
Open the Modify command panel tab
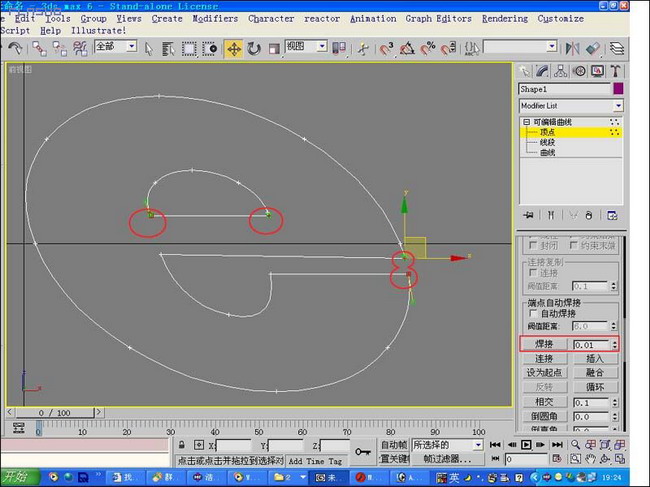tap(542, 71)
